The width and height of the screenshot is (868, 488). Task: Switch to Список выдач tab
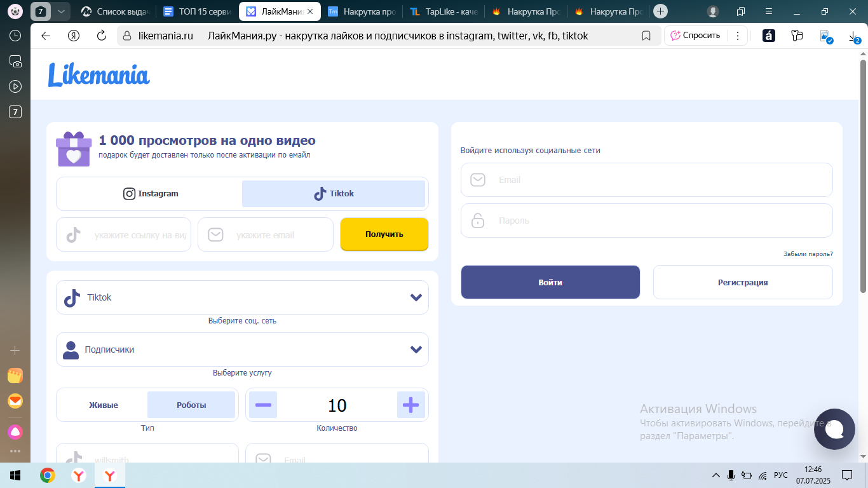[115, 11]
